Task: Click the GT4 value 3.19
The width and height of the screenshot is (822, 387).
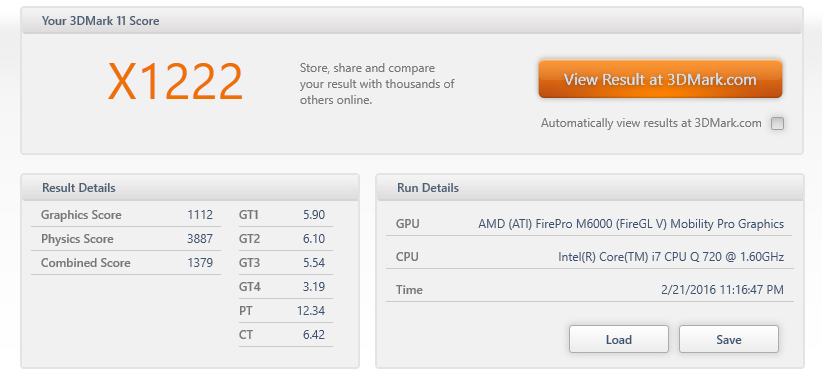Action: [x=313, y=287]
